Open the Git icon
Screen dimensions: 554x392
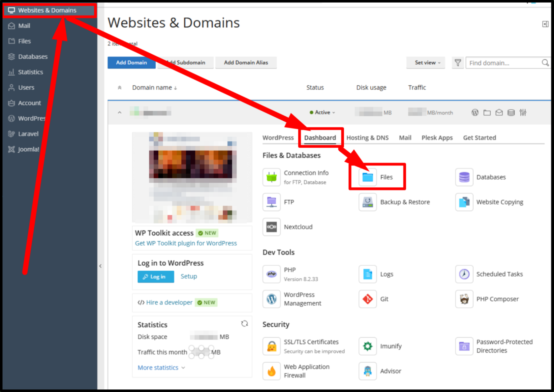368,299
